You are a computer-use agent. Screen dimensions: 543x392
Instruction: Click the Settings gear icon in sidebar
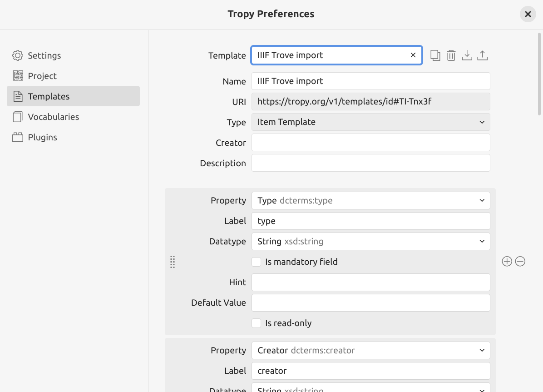pyautogui.click(x=18, y=55)
